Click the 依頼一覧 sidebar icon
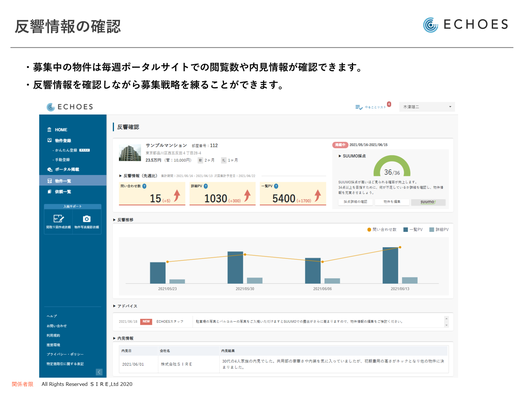 tap(49, 191)
